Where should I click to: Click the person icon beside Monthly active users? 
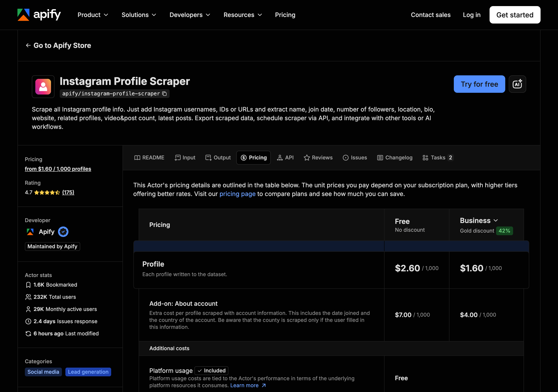(28, 309)
